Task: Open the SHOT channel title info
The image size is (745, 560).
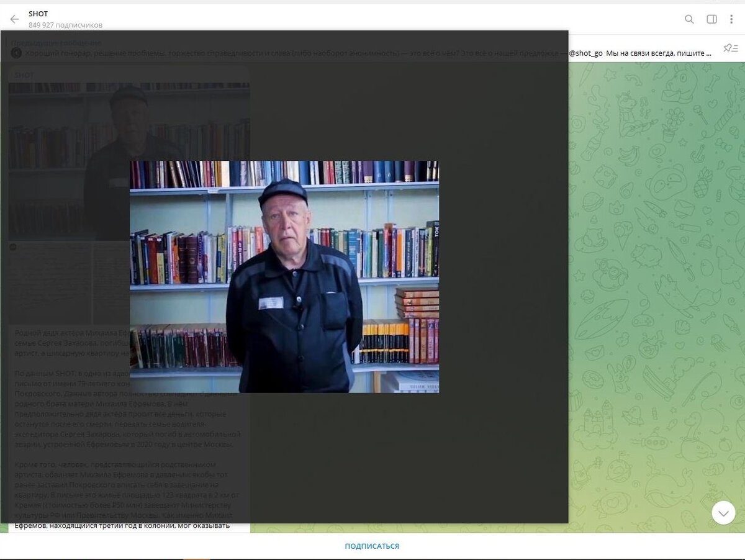Action: coord(38,14)
